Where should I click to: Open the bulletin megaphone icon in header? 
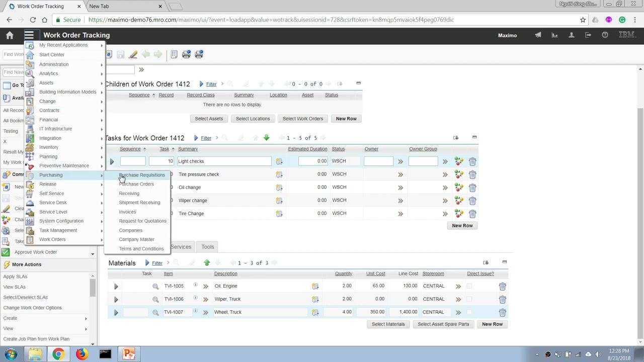click(538, 35)
